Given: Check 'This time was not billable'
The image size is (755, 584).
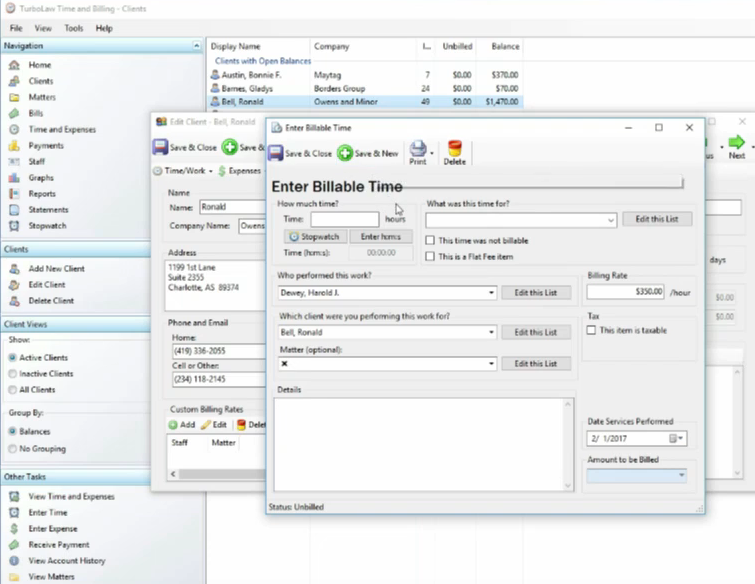Looking at the screenshot, I should pos(430,240).
